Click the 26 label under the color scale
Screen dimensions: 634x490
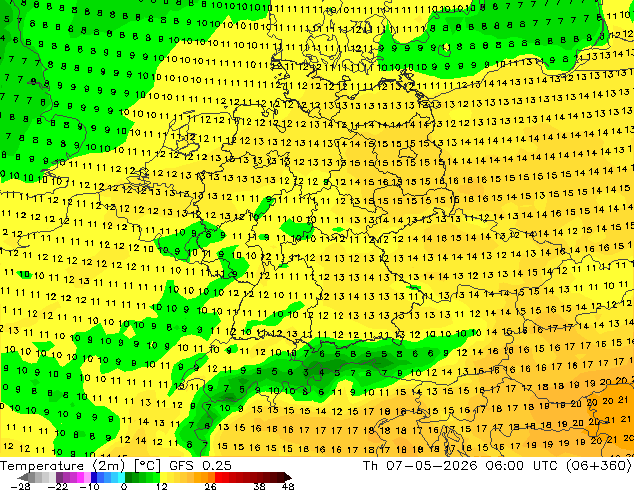click(210, 486)
